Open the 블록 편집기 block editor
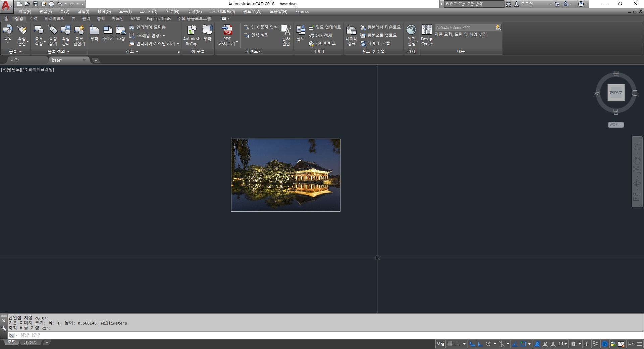This screenshot has width=644, height=349. pos(79,35)
